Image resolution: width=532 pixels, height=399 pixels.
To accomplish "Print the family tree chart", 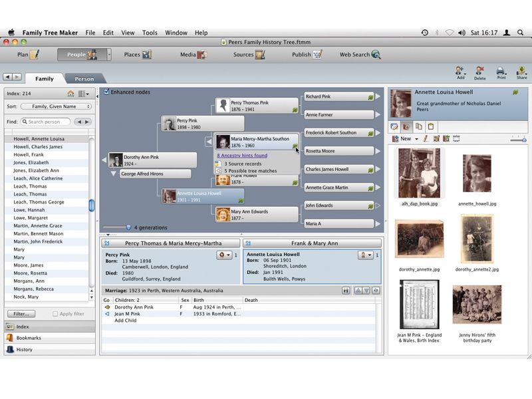I will [500, 70].
